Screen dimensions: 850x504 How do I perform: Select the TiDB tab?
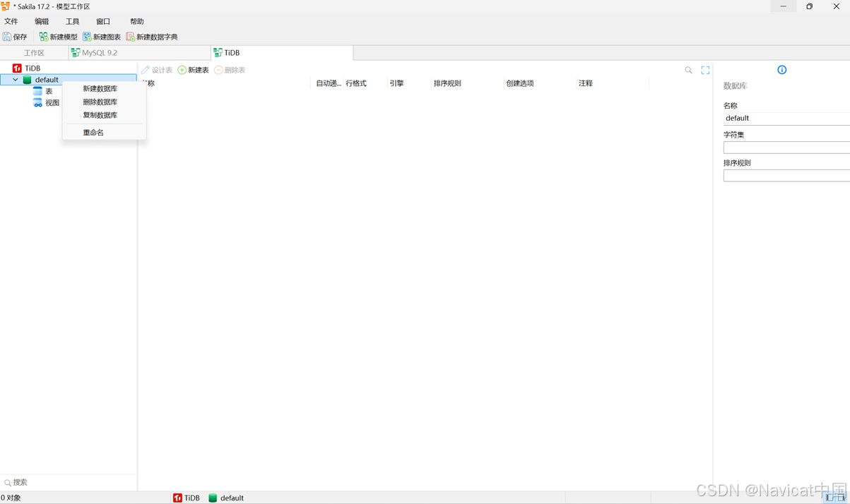point(282,53)
